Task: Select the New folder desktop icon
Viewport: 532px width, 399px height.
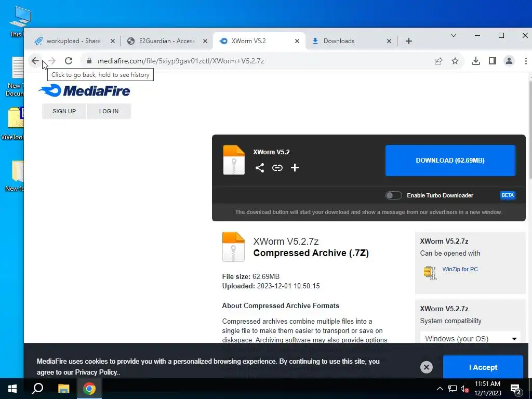Action: (x=15, y=176)
